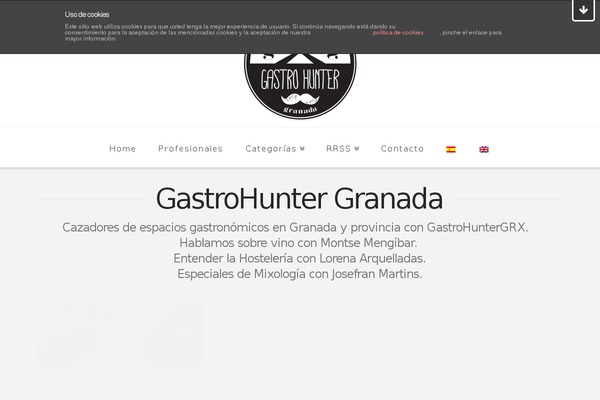Go to the Home menu item
The height and width of the screenshot is (400, 600).
click(x=122, y=149)
